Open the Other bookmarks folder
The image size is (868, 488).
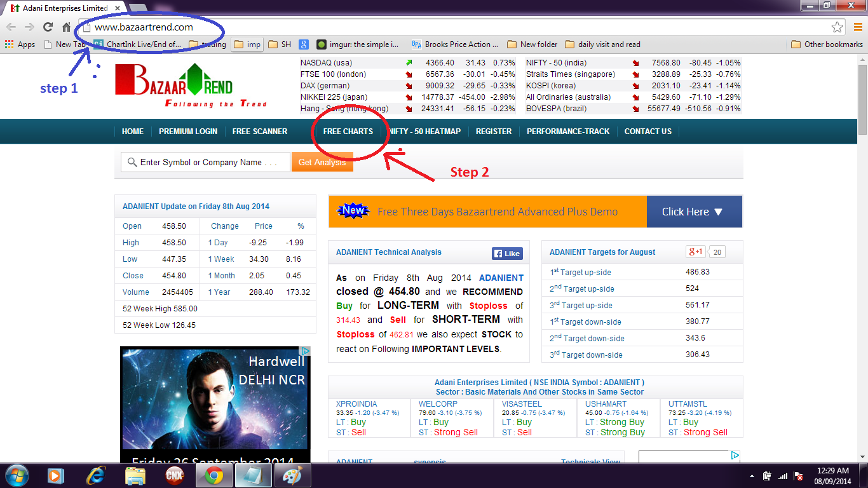825,44
